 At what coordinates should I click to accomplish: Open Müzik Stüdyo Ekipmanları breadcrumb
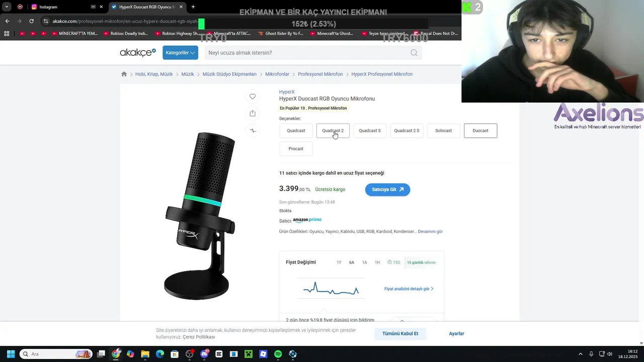[229, 74]
